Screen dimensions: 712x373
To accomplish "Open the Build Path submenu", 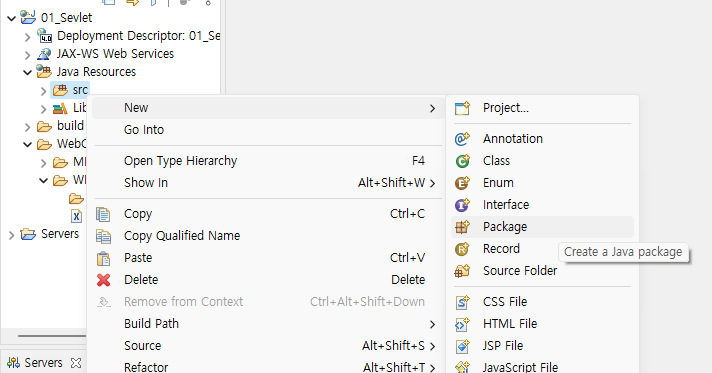I will pos(268,324).
